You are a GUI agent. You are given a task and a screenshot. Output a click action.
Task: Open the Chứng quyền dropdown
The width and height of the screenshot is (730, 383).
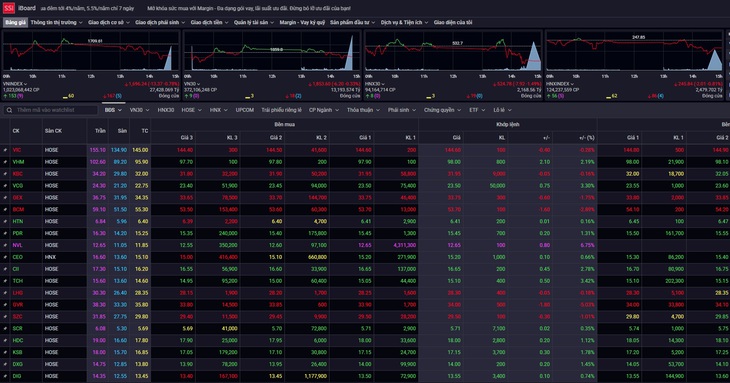click(x=442, y=110)
